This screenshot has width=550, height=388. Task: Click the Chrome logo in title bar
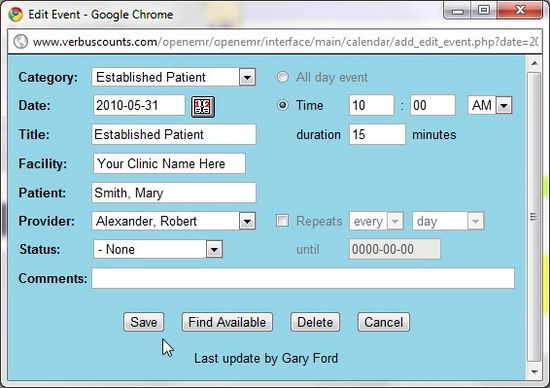click(16, 14)
